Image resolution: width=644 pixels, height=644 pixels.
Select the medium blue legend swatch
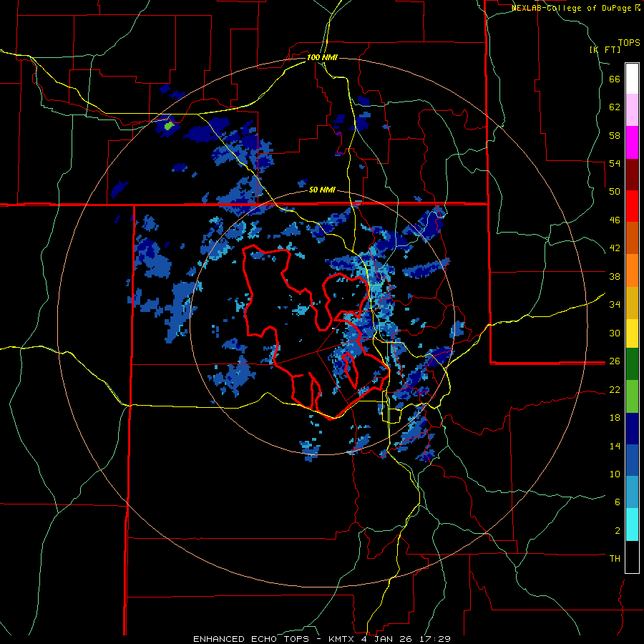[x=632, y=460]
